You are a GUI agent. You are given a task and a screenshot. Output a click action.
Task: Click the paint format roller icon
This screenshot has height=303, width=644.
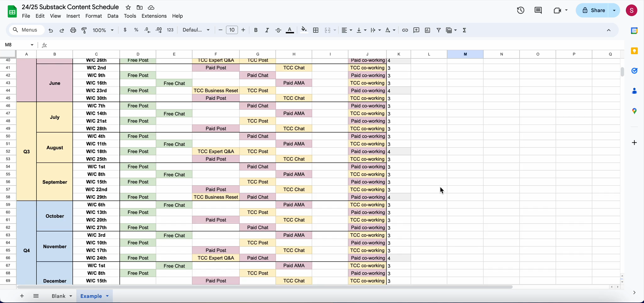pos(84,30)
